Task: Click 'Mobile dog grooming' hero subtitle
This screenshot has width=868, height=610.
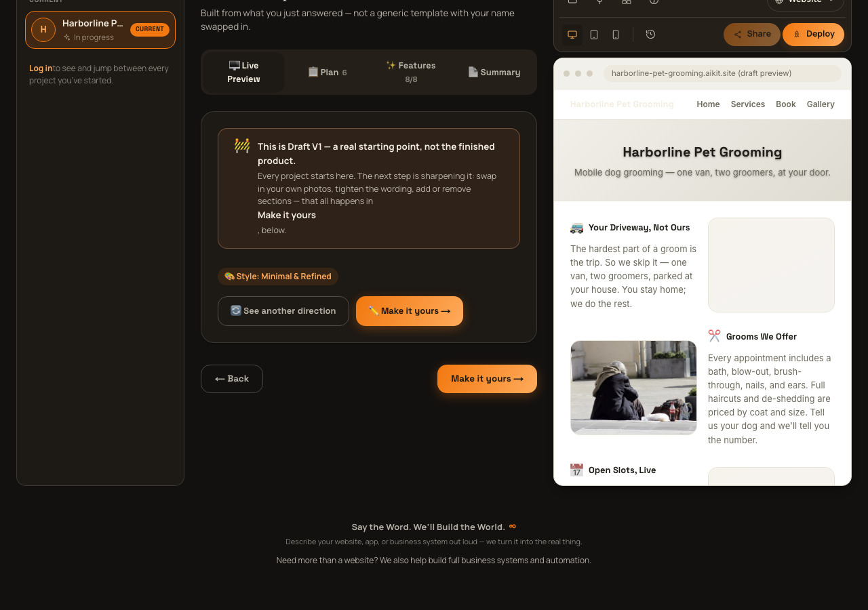Action: 703,173
